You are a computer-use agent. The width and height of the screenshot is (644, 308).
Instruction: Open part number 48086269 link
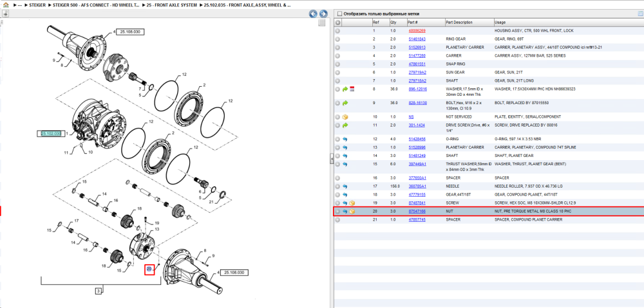417,31
